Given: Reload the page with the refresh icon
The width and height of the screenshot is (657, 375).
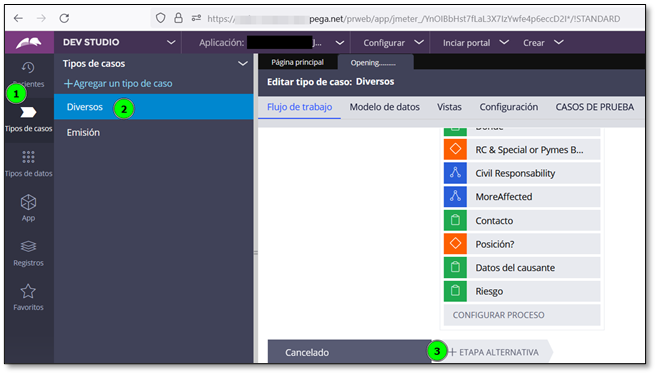Looking at the screenshot, I should 64,18.
